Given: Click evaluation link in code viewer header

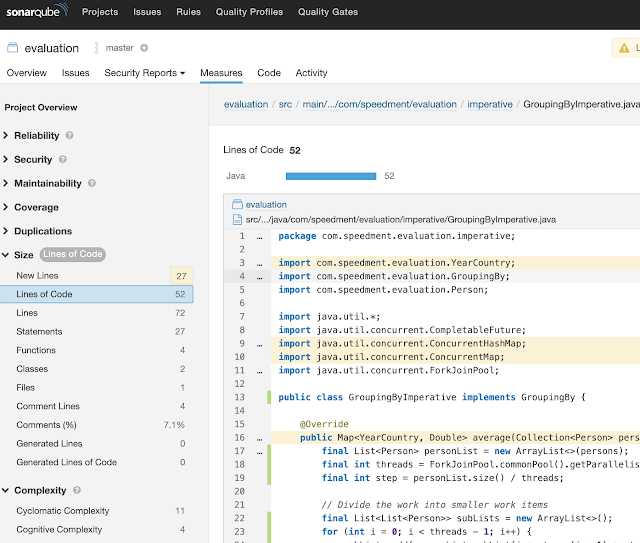Looking at the screenshot, I should click(x=266, y=204).
